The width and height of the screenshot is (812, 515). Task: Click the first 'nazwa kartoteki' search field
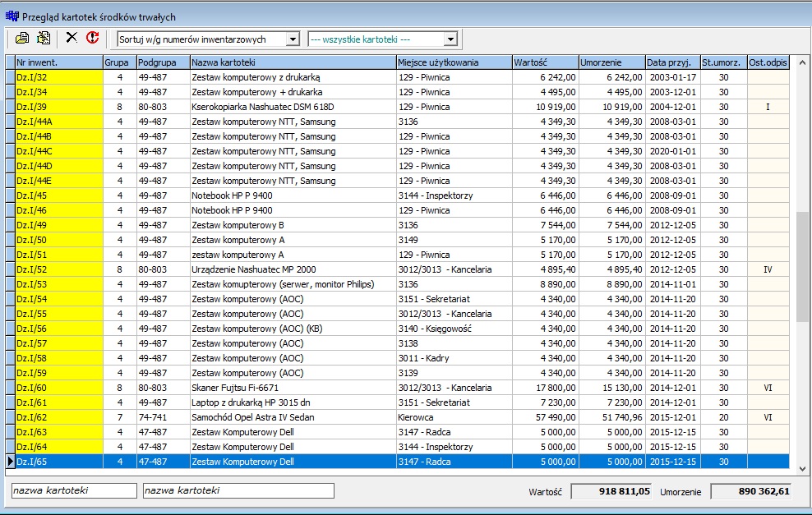click(74, 490)
